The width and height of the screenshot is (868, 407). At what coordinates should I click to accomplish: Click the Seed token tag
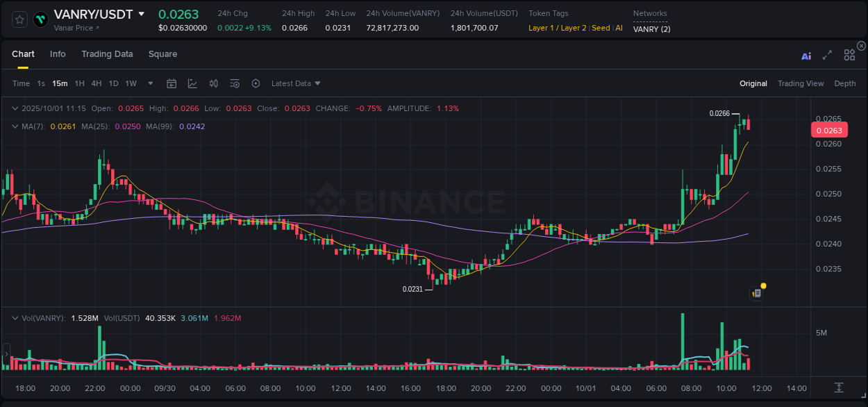pos(600,28)
